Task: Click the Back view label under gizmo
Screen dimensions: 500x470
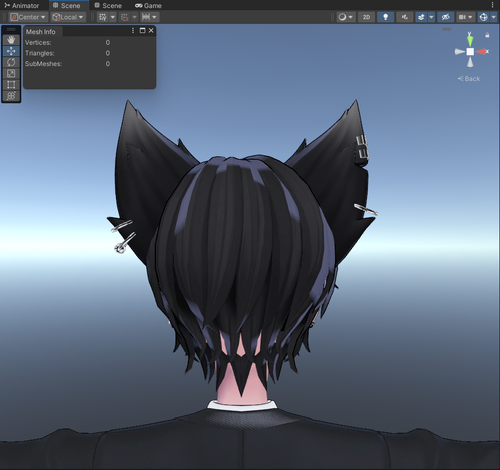Action: coord(469,79)
